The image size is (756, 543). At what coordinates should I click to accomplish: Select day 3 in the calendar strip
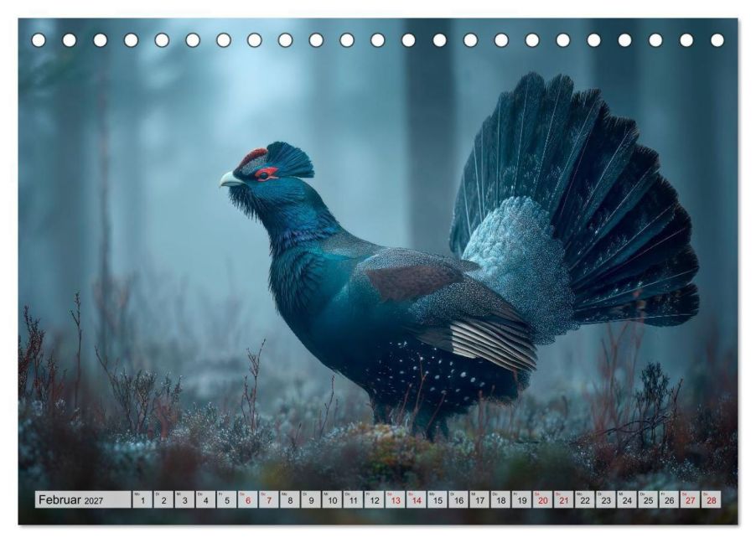(184, 499)
